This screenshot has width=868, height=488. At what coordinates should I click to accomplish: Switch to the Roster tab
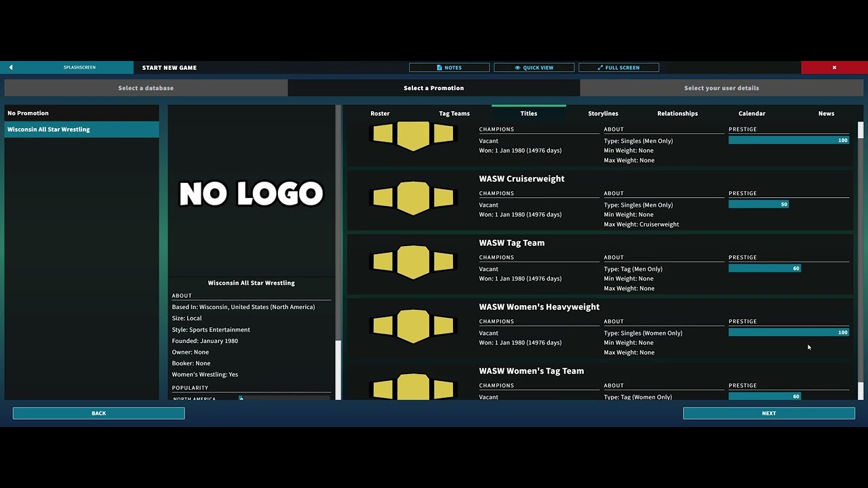click(380, 114)
